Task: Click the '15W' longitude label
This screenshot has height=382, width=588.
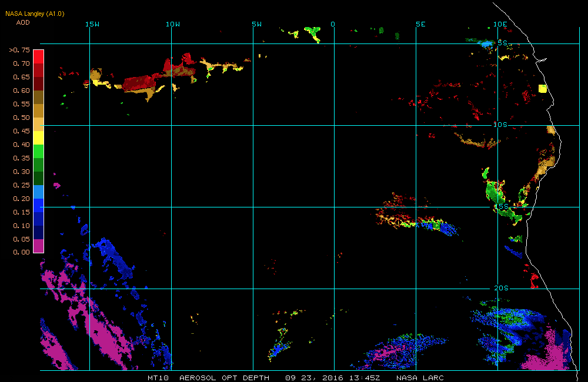Action: 92,24
